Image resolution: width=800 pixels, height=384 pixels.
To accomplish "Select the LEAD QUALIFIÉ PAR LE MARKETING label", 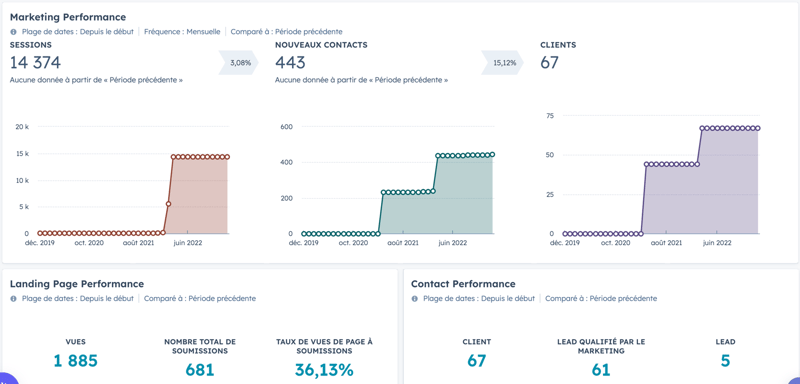I will tap(601, 346).
